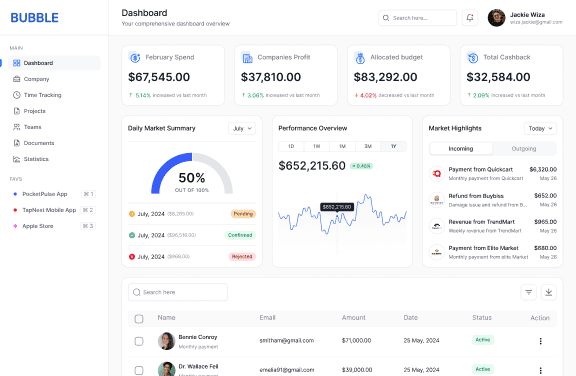Click the Companies Profit icon
This screenshot has width=576, height=376.
[x=247, y=58]
